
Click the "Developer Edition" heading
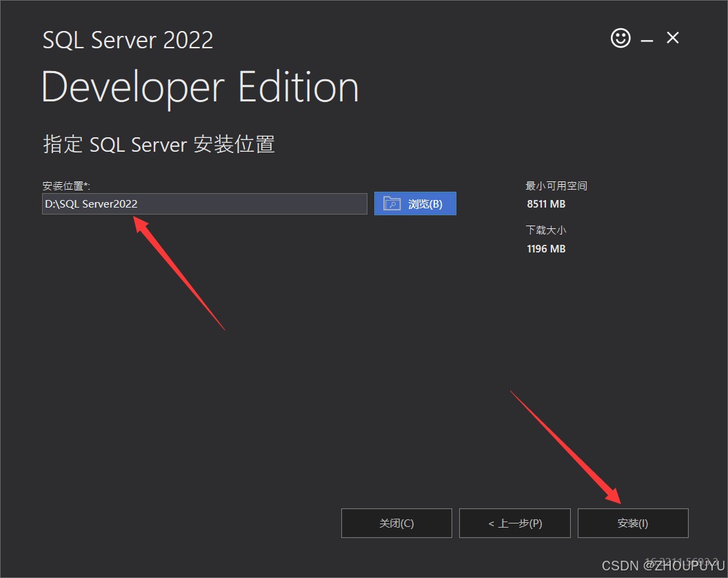click(x=200, y=88)
